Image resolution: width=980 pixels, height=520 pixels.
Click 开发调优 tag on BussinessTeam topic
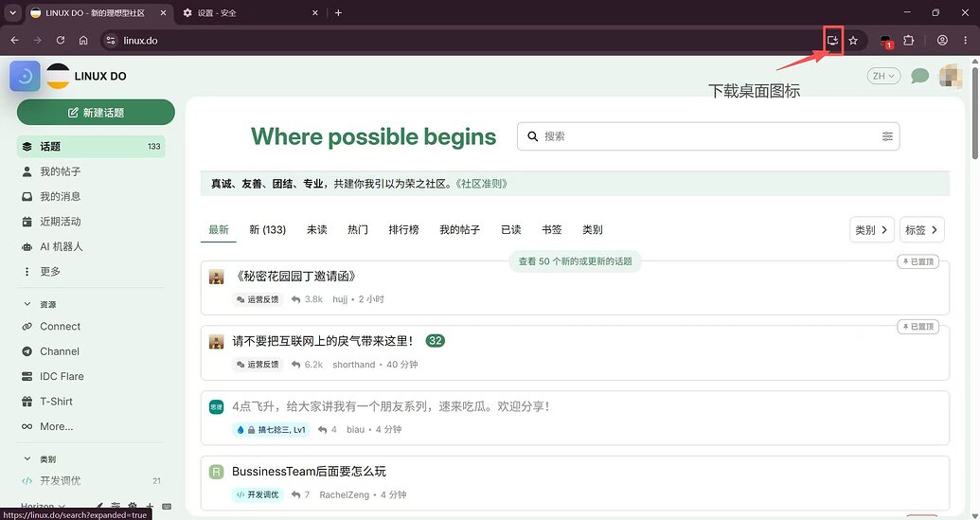tap(258, 494)
